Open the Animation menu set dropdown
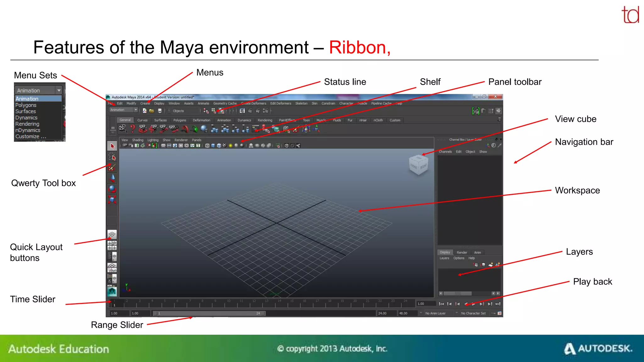The image size is (644, 362). pos(136,110)
